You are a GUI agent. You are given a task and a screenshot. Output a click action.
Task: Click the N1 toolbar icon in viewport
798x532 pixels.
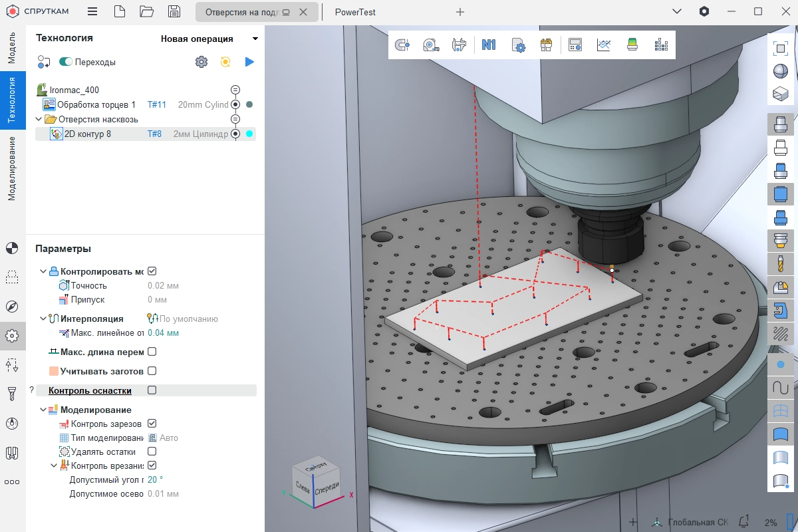[x=489, y=45]
